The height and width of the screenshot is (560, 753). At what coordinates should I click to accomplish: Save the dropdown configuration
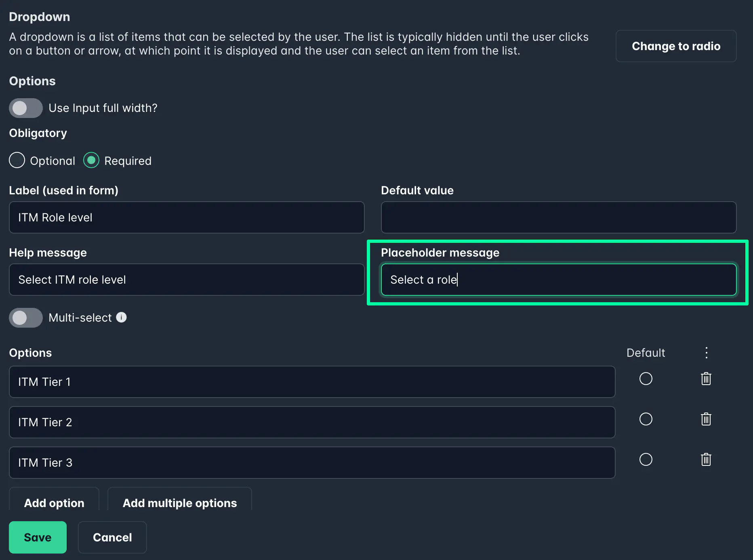(x=38, y=537)
